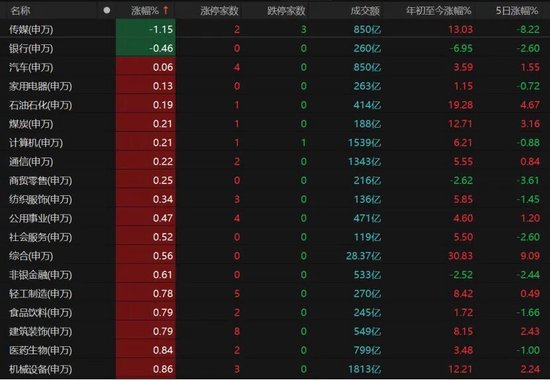Sort by 年初至今涨幅% column header
The height and width of the screenshot is (380, 550).
point(438,11)
